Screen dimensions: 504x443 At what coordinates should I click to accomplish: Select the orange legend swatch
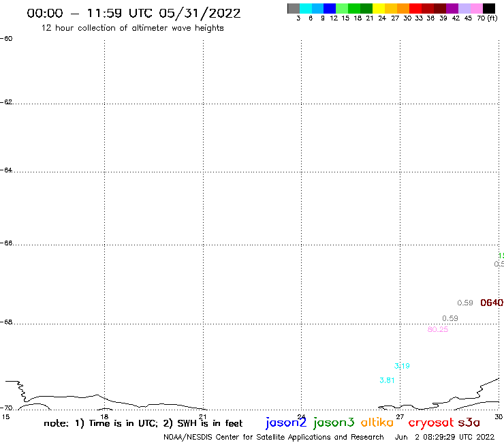(x=403, y=8)
